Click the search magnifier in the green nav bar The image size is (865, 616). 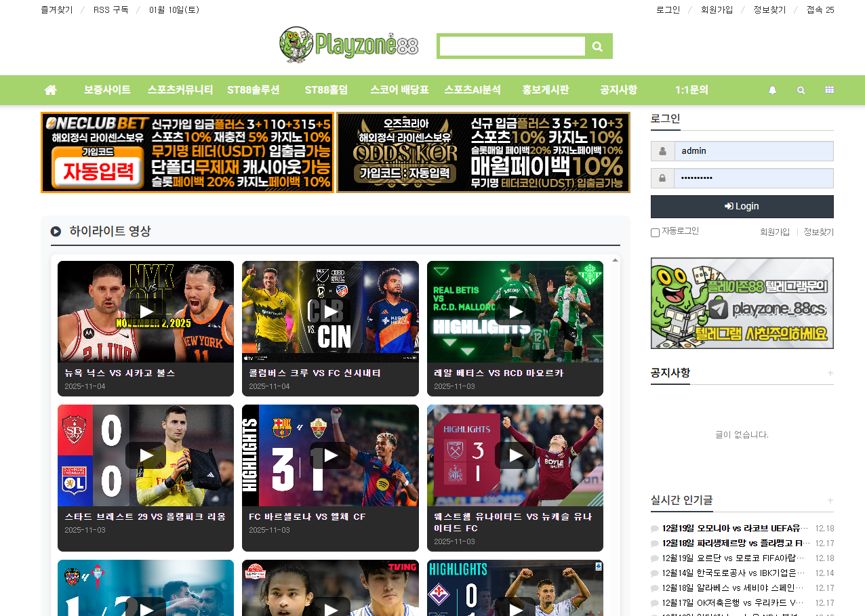point(801,90)
